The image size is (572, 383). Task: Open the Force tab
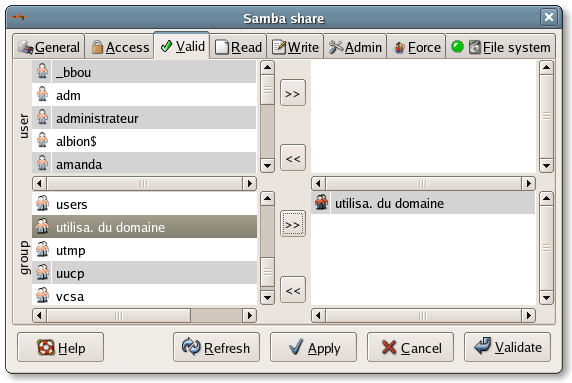[416, 47]
